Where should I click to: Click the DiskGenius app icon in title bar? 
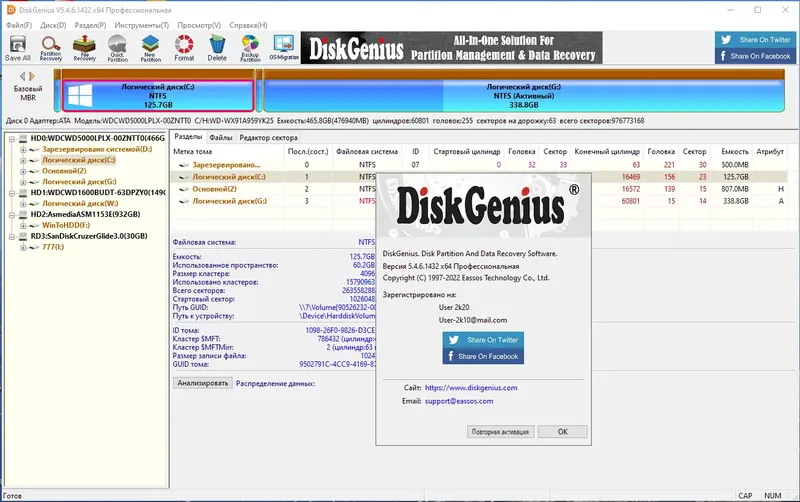(x=11, y=10)
